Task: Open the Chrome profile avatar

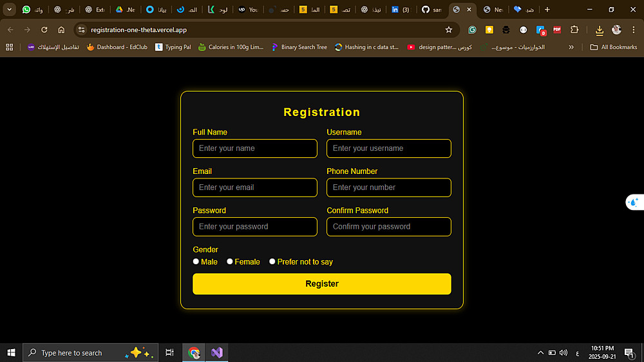Action: click(616, 30)
